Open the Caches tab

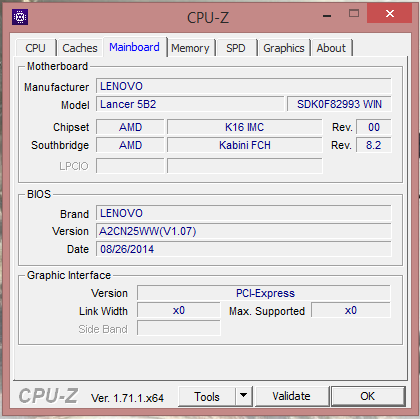(80, 48)
